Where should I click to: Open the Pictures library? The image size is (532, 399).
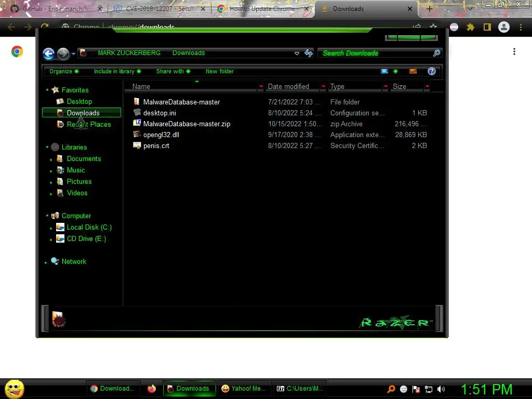coord(79,181)
